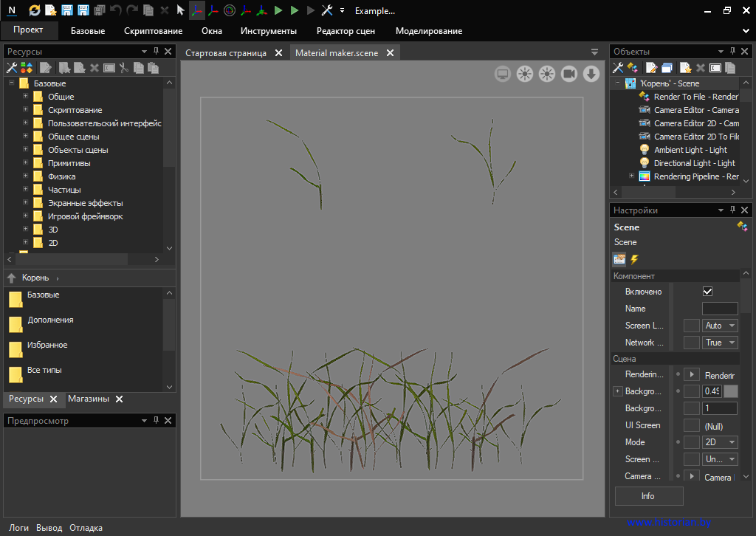This screenshot has height=536, width=756.
Task: Switch to the Стартовая страница tab
Action: coord(226,53)
